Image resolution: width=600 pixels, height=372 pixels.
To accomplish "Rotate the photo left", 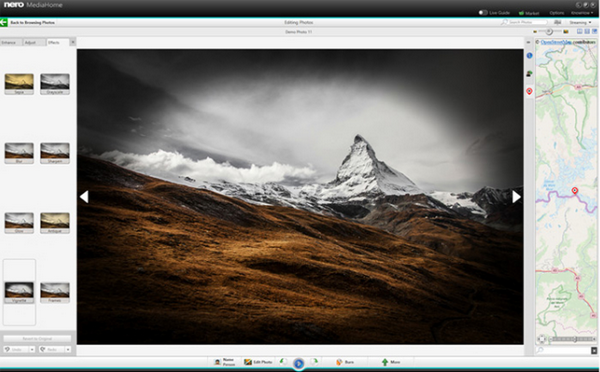I will click(x=283, y=361).
